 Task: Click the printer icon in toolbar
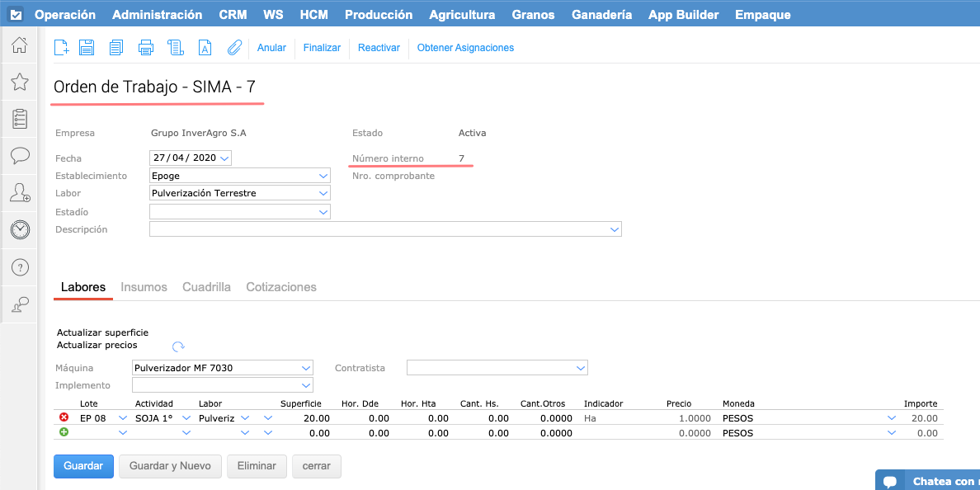pyautogui.click(x=146, y=48)
